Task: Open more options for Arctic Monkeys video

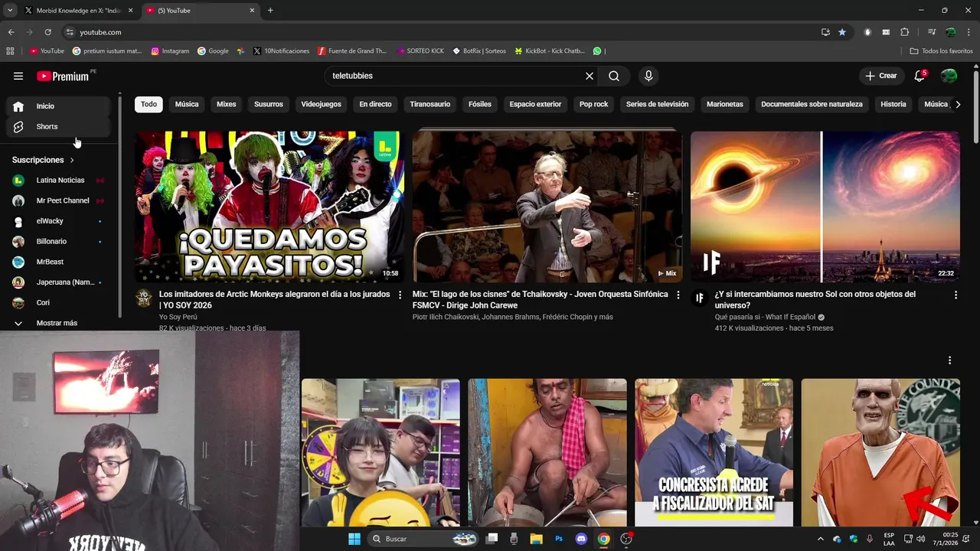Action: click(400, 295)
